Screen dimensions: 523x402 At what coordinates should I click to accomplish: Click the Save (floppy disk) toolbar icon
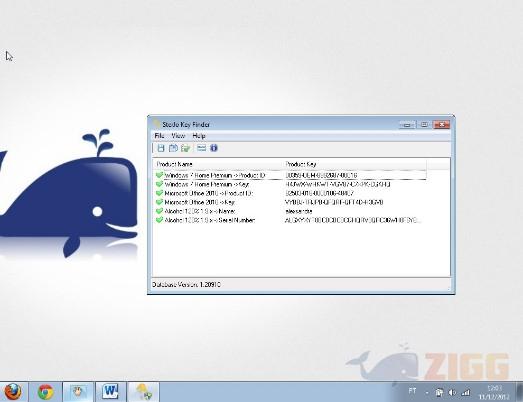click(161, 148)
